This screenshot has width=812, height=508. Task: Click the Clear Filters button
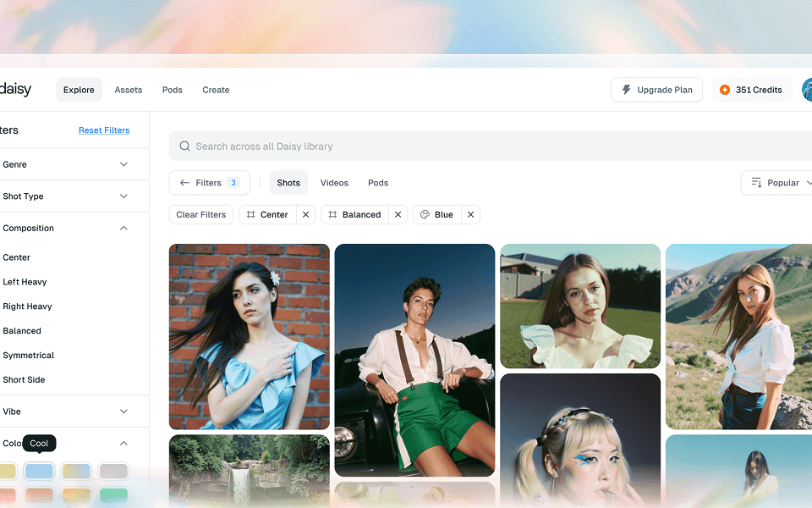click(x=201, y=214)
